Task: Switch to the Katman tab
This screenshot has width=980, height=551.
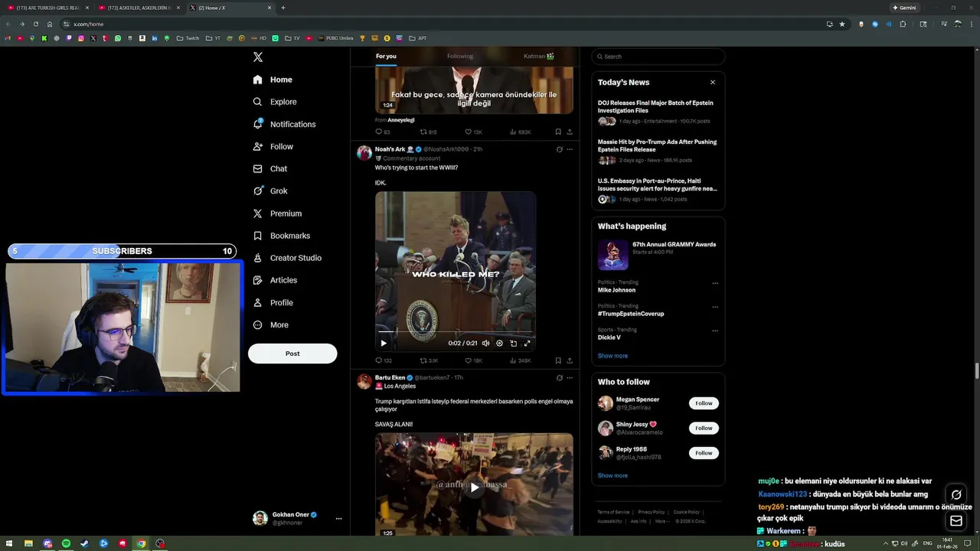Action: point(539,56)
